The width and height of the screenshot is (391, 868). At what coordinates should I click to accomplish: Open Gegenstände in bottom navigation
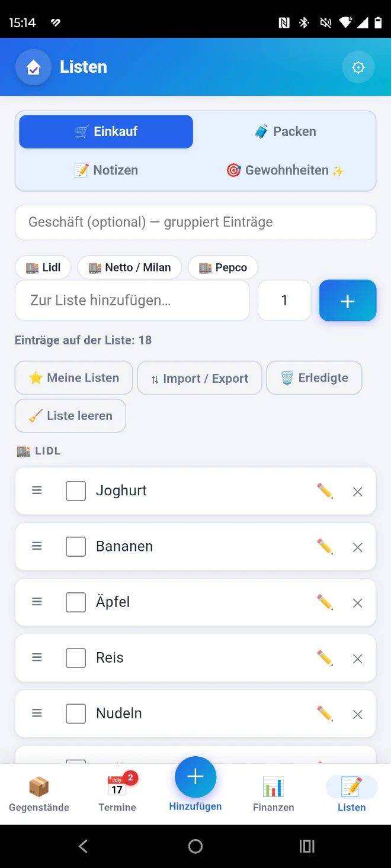[x=39, y=794]
